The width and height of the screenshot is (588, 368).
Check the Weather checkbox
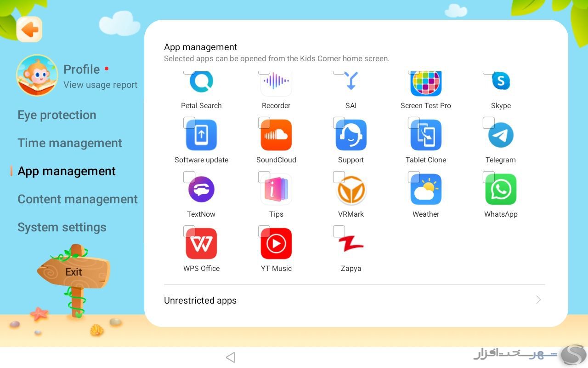413,177
